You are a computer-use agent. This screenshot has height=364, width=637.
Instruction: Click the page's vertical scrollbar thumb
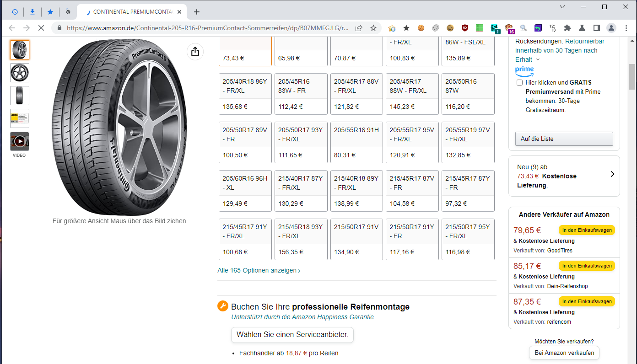coord(632,78)
